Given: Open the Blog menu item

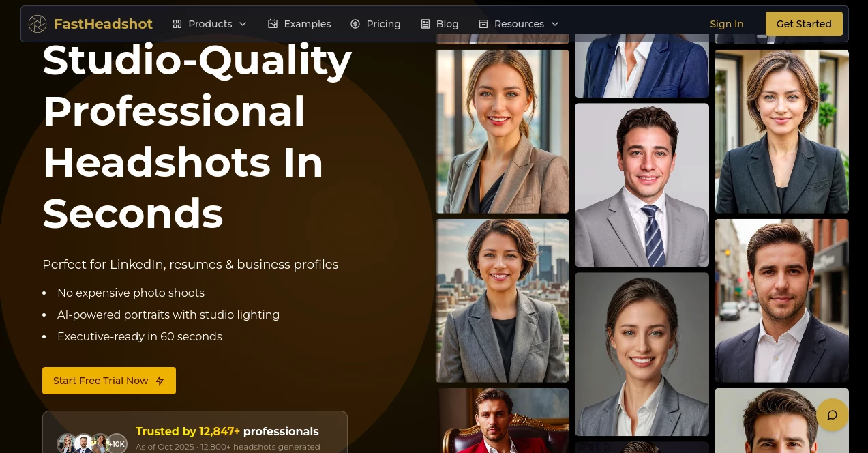Looking at the screenshot, I should pos(447,24).
